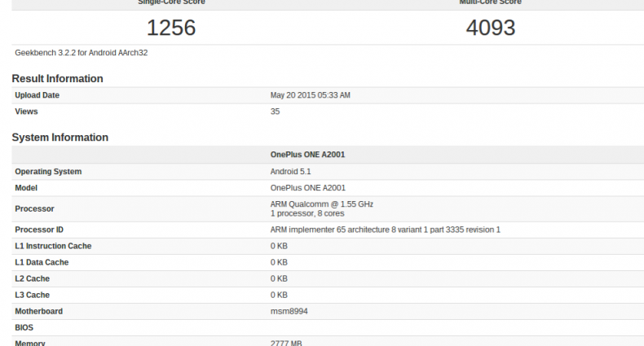Select the ARM implementer 65 processor ID value
Screen dimensions: 644x346
coord(385,230)
